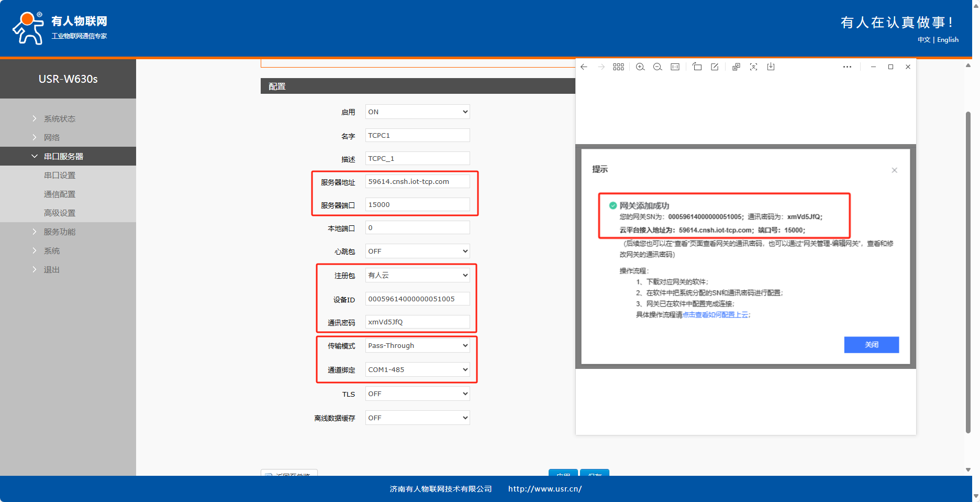Select 通信配置 in the sidebar
The width and height of the screenshot is (980, 502).
click(x=60, y=194)
